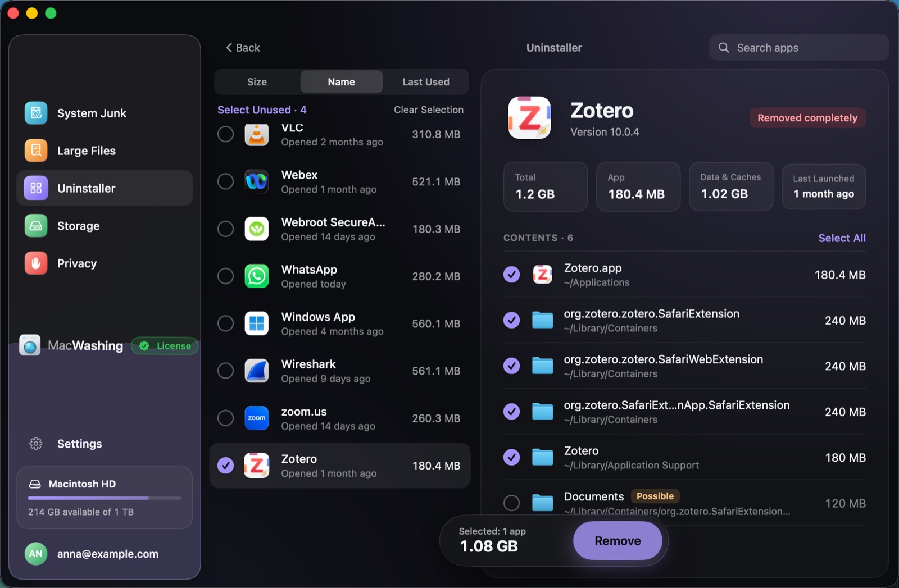Click the Wireshark shark fin icon

coord(257,371)
